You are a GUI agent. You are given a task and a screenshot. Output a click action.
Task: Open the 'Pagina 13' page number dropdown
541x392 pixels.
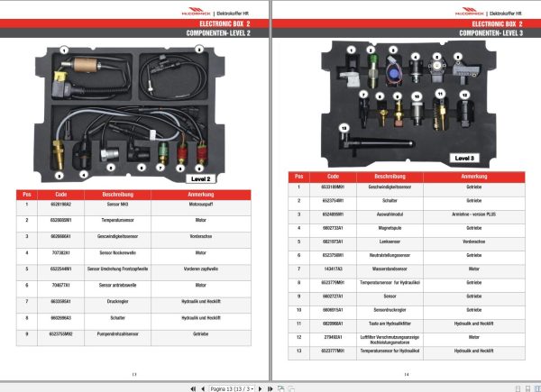coord(233,389)
